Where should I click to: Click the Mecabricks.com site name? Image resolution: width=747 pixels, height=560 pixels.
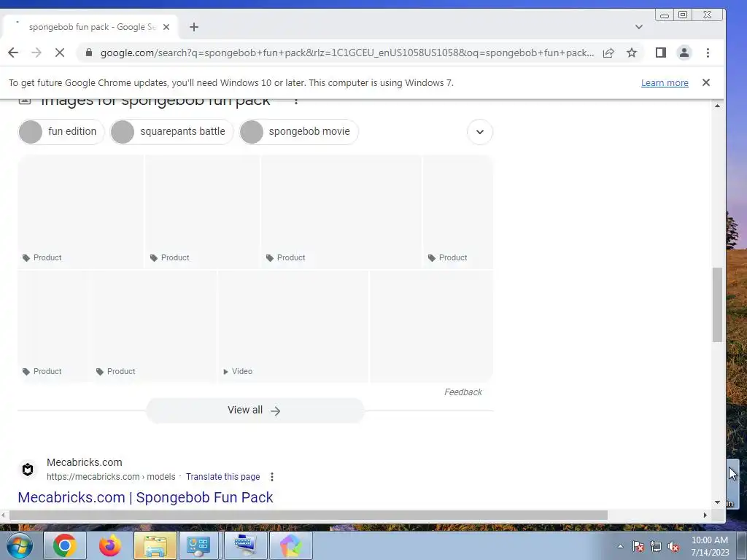point(85,462)
